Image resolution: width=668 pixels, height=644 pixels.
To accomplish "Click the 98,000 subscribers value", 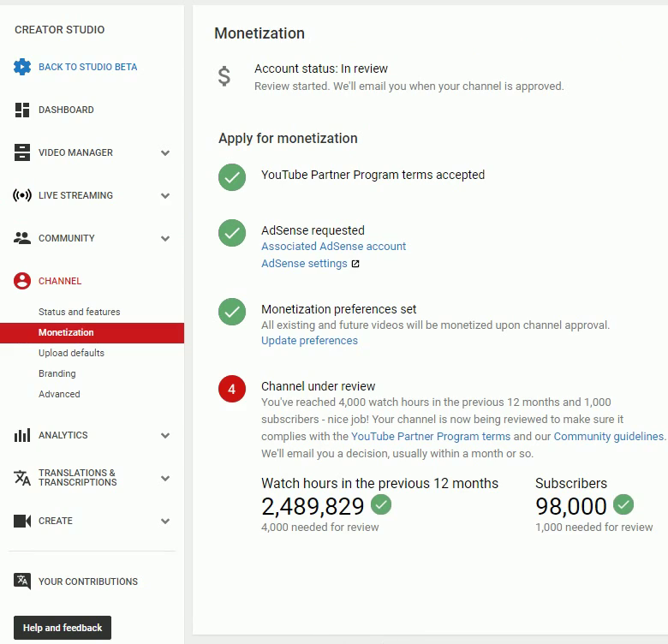I will tap(571, 506).
